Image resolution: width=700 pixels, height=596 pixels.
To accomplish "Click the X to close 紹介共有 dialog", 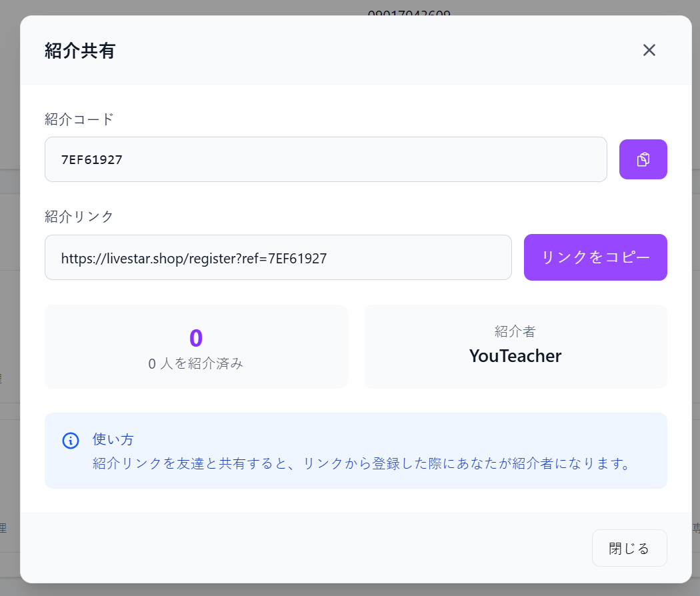I will coord(649,50).
